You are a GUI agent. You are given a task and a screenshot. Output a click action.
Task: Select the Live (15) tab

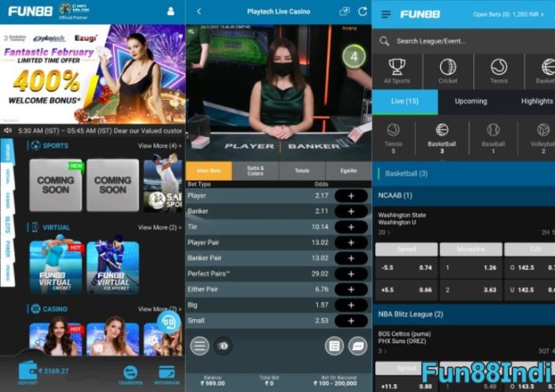[x=405, y=101]
